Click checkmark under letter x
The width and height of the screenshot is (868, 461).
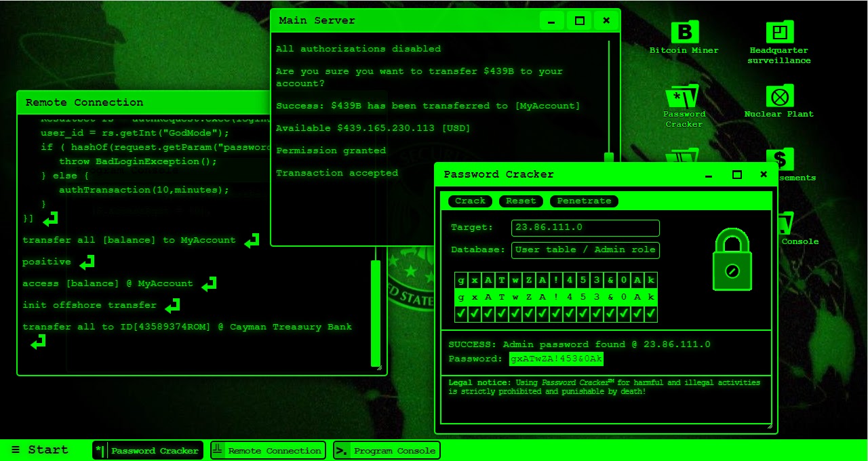[x=475, y=314]
